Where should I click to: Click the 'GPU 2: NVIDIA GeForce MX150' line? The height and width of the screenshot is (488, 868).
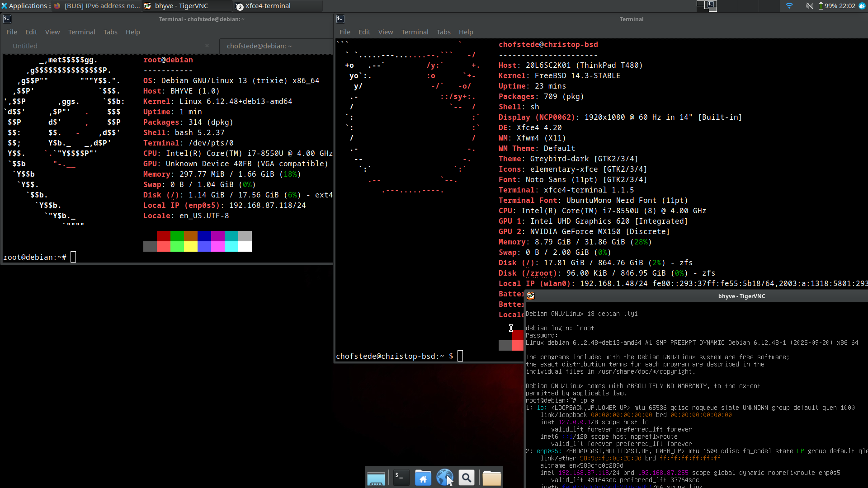point(584,231)
